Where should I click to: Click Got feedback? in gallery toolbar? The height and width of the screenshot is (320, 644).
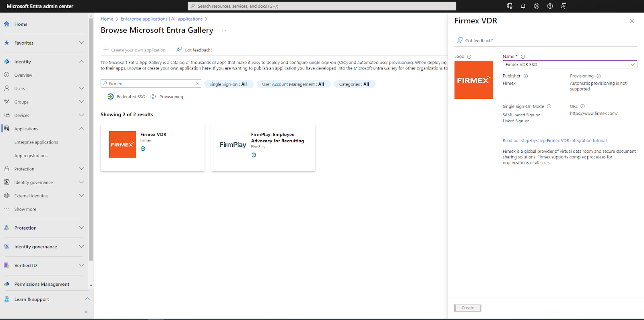194,50
